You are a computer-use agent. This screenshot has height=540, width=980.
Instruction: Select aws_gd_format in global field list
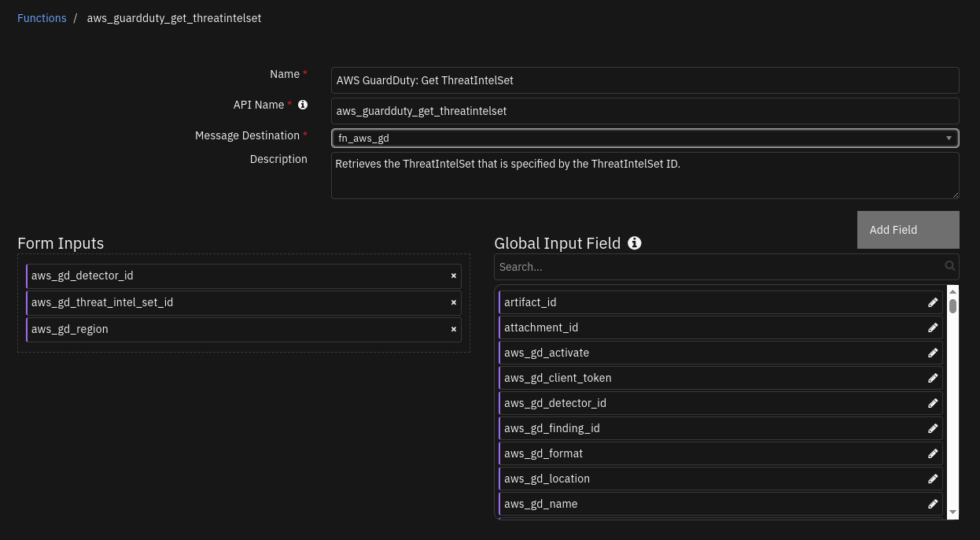click(x=720, y=453)
